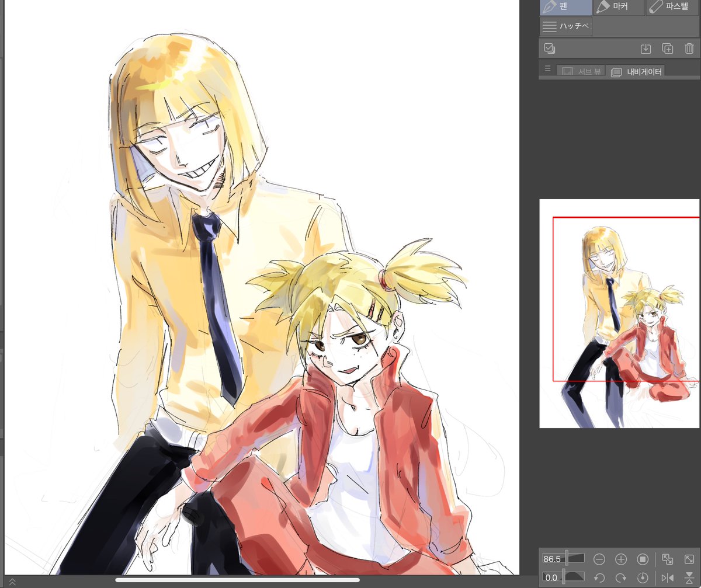Rotate the canvas right (clockwise icon)
Screen dimensions: 701x588
pyautogui.click(x=621, y=578)
